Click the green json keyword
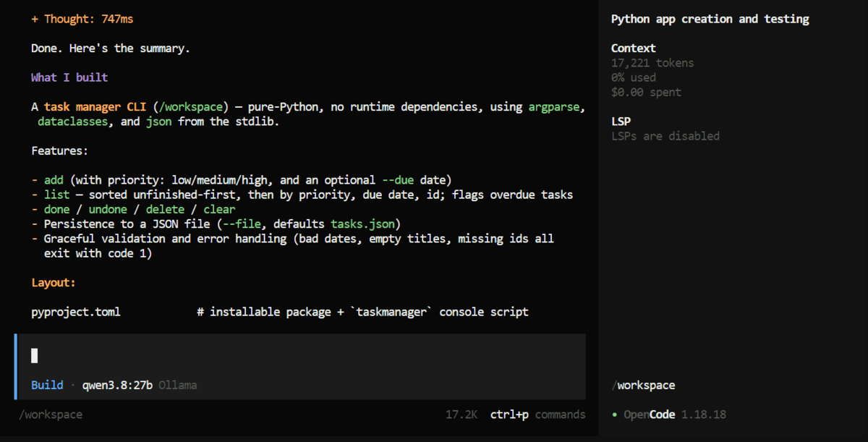868x442 pixels. [158, 122]
